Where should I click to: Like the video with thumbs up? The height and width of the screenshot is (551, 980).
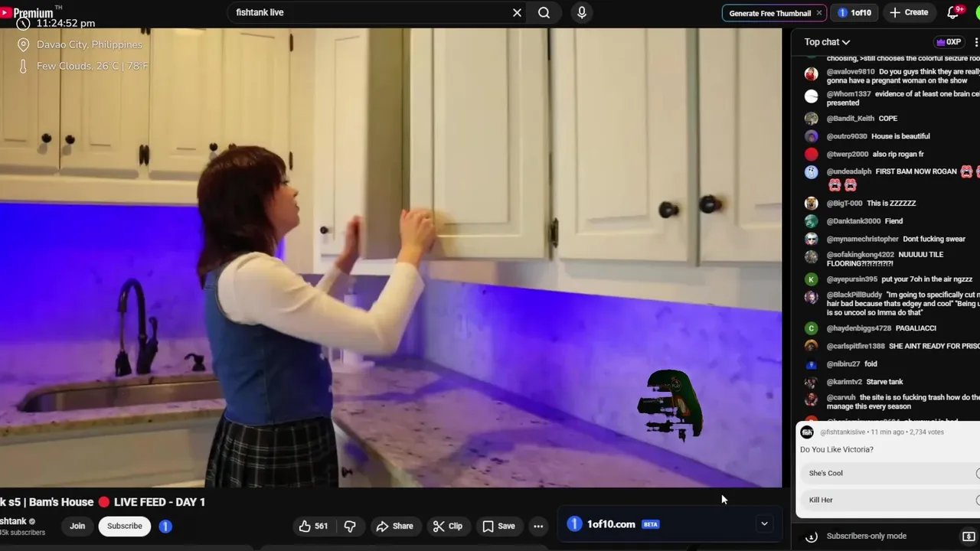313,526
